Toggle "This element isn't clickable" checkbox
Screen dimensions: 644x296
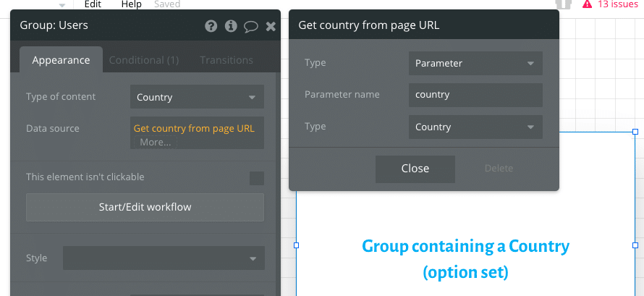[x=256, y=178]
